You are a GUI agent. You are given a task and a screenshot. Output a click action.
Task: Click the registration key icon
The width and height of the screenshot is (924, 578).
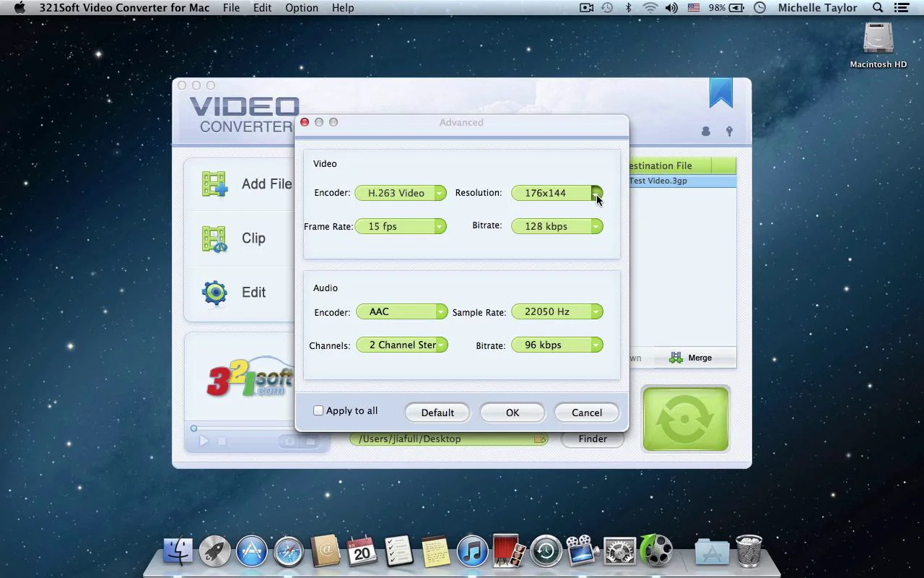point(729,131)
